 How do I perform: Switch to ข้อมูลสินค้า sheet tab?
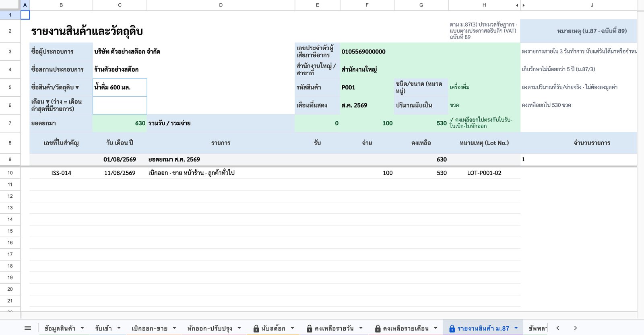point(60,328)
